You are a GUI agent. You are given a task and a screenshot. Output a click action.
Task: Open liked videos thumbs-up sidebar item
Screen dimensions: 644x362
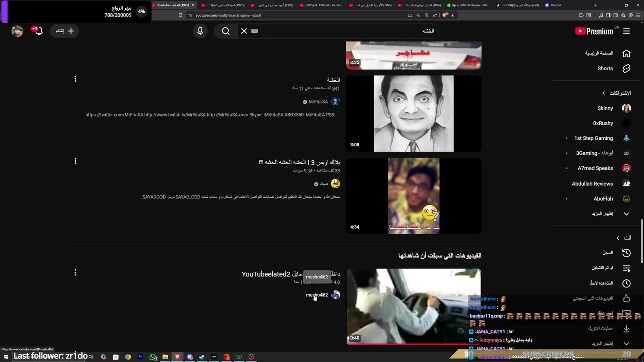pyautogui.click(x=601, y=298)
